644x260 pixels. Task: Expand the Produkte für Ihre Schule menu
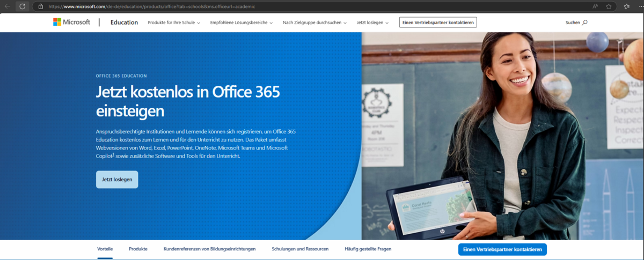click(174, 23)
